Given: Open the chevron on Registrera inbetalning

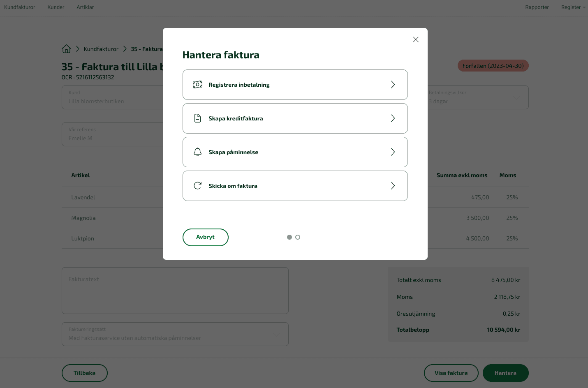Looking at the screenshot, I should coord(393,85).
